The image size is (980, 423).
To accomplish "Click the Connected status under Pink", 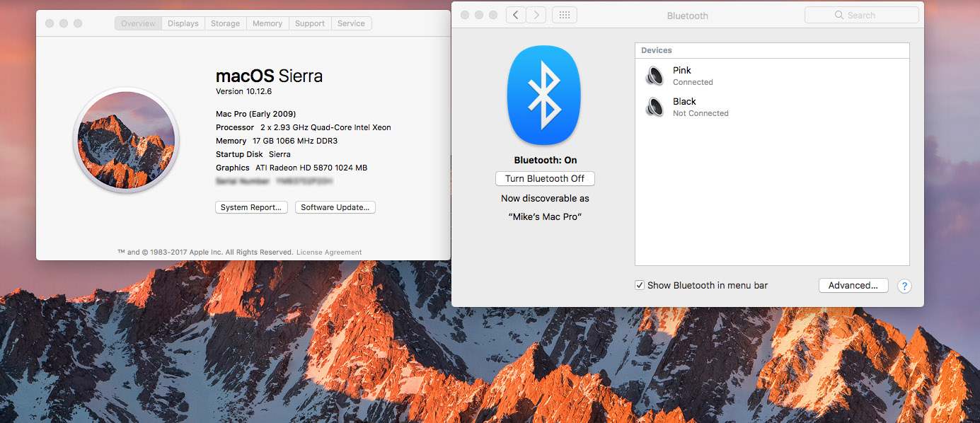I will pyautogui.click(x=693, y=82).
